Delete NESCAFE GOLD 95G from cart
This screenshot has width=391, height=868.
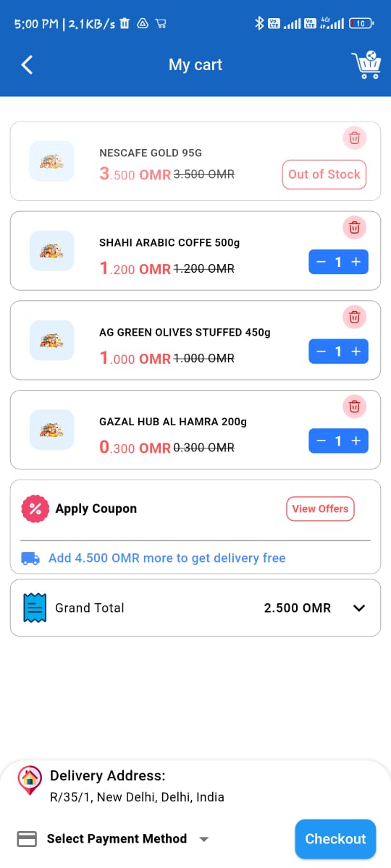354,137
